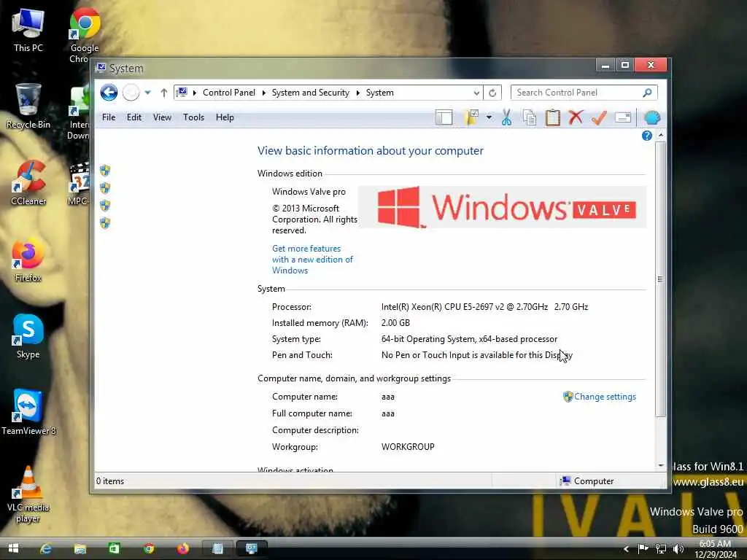Image resolution: width=747 pixels, height=560 pixels.
Task: Show hidden tray icons arrow
Action: (x=626, y=549)
